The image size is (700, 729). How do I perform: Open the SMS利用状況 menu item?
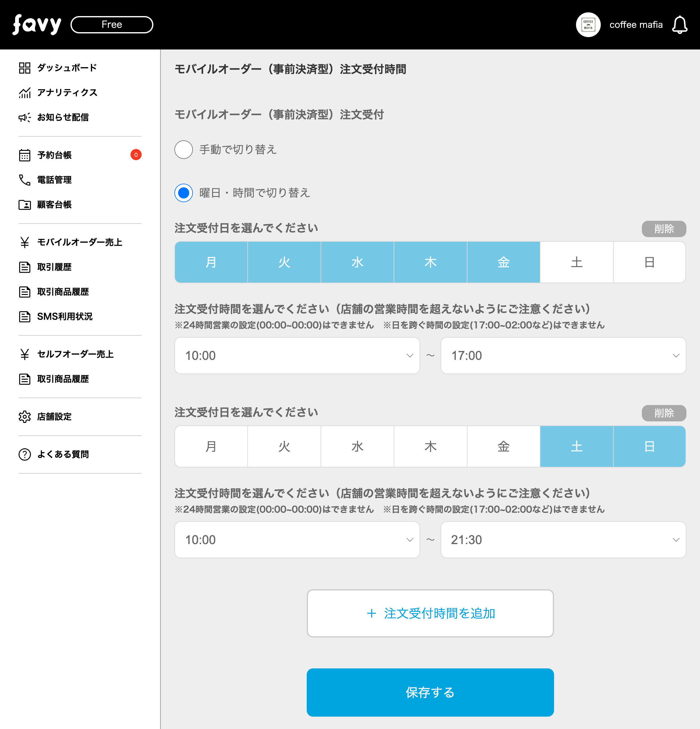[65, 317]
